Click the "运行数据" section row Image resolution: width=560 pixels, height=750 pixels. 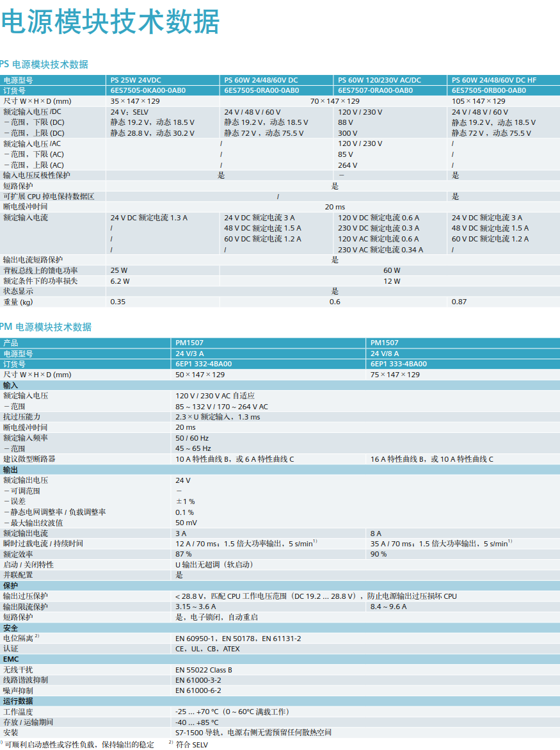pos(280,701)
